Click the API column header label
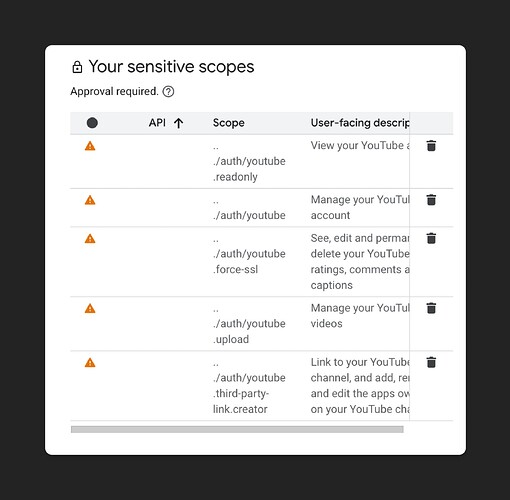Screen dimensions: 510x500 pos(157,123)
